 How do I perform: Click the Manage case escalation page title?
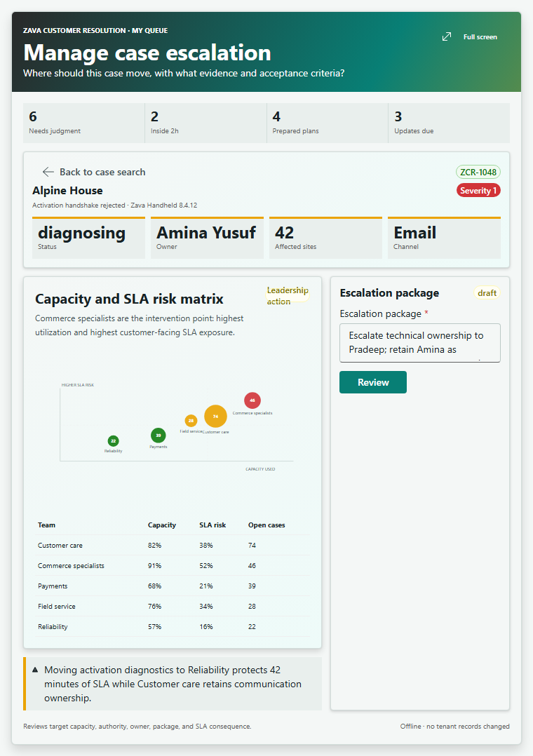[x=147, y=53]
